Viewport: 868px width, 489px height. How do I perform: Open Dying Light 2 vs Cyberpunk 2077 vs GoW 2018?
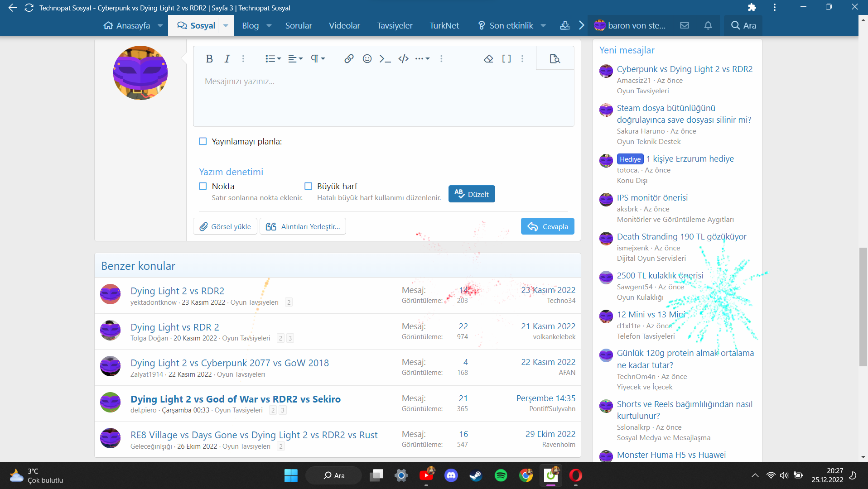229,363
